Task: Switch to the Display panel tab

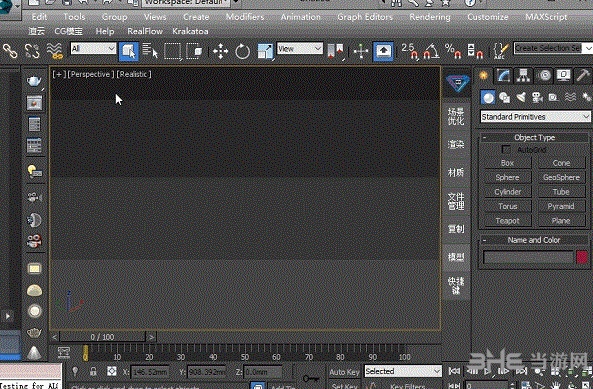Action: point(564,76)
